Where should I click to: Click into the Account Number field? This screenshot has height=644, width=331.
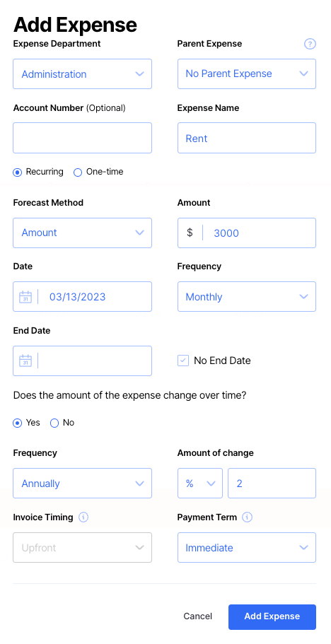[x=83, y=138]
